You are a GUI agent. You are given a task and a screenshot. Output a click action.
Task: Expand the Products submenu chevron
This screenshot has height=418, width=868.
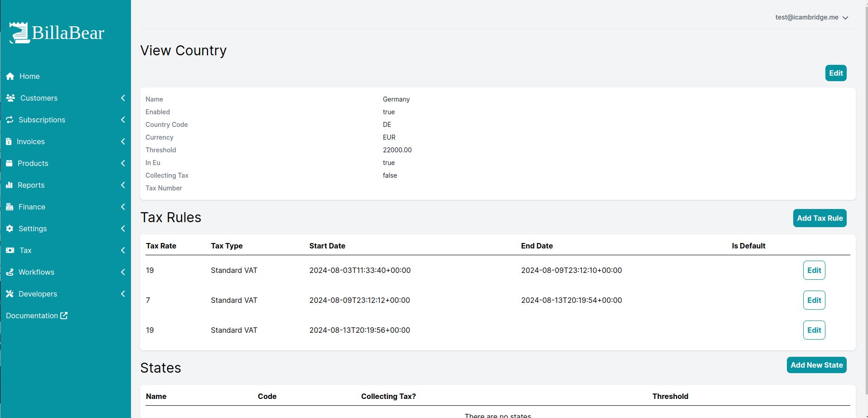click(x=123, y=163)
